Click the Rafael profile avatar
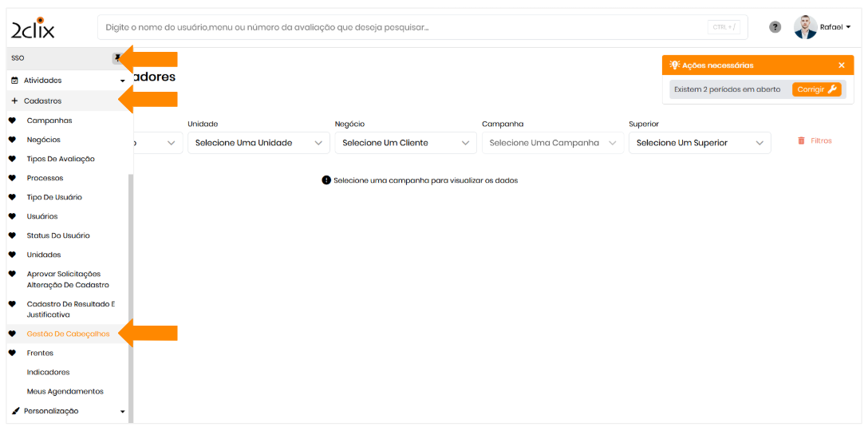The image size is (868, 427). pos(805,27)
